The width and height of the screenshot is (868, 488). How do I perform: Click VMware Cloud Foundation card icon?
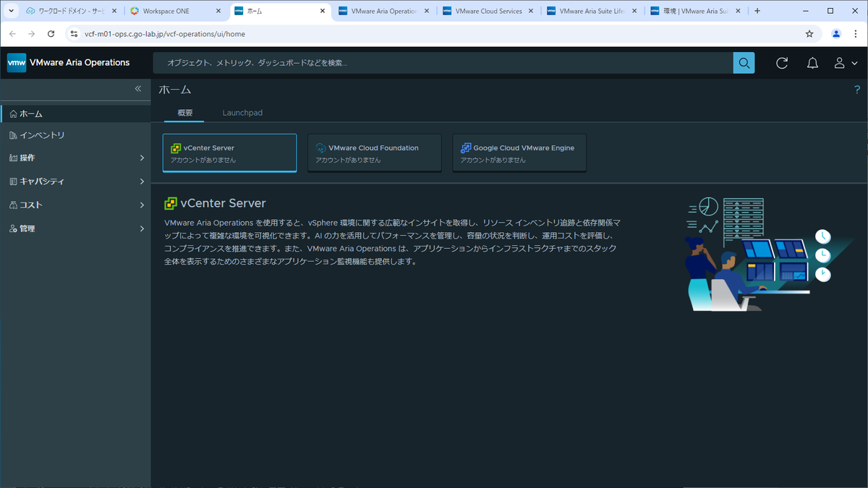click(320, 148)
